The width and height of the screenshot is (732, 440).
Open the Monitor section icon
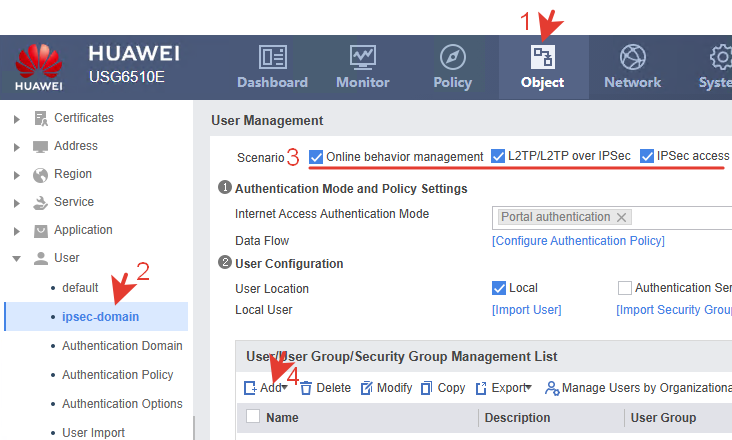[x=362, y=57]
